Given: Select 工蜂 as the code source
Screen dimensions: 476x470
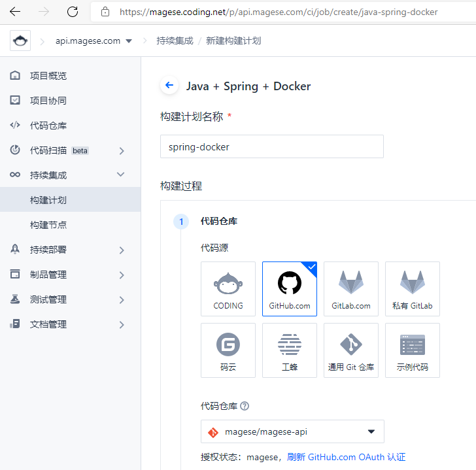Looking at the screenshot, I should pyautogui.click(x=289, y=350).
